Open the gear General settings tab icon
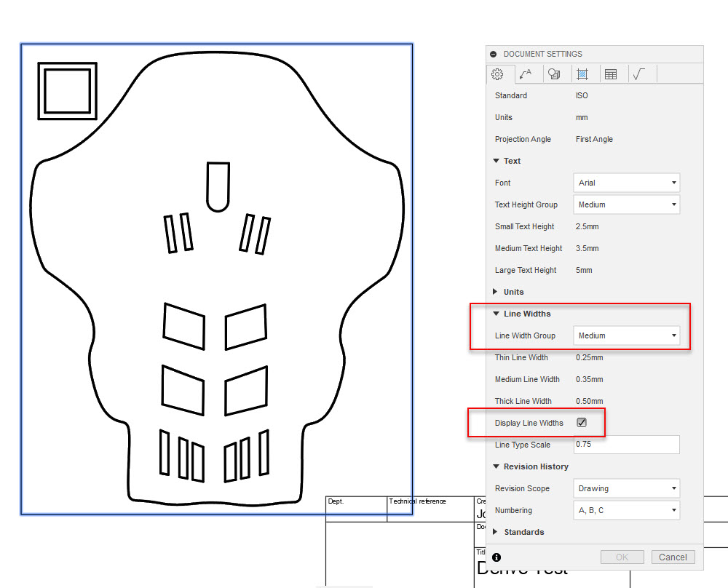The width and height of the screenshot is (728, 588). coord(498,73)
